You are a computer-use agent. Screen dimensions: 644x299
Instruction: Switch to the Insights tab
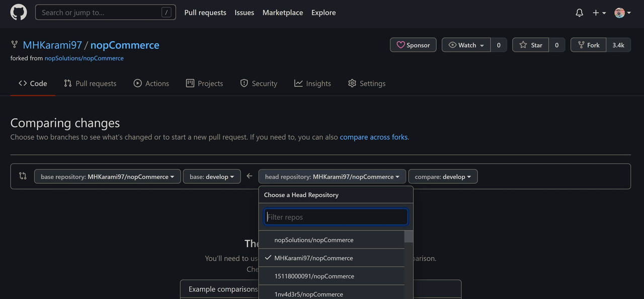point(312,84)
